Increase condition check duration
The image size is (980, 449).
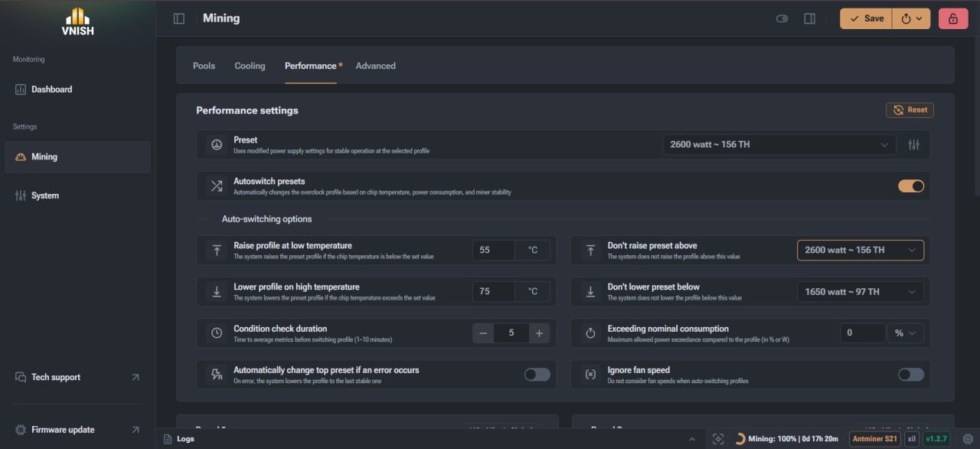click(x=539, y=333)
